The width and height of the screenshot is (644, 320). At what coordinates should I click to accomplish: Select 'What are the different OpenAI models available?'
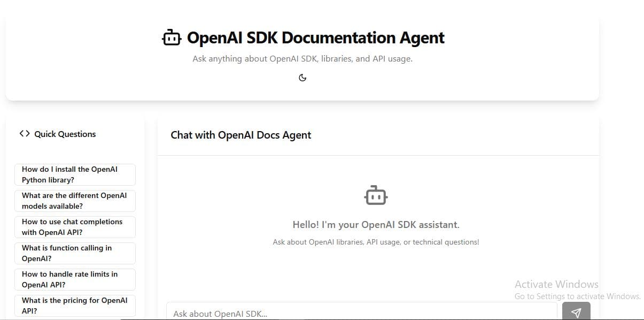pos(75,201)
